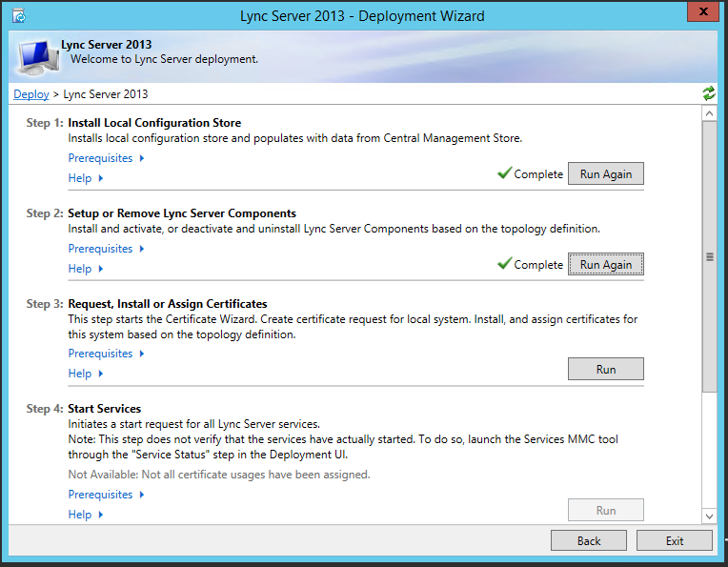
Task: Click the Lync Server computer icon
Action: [39, 58]
